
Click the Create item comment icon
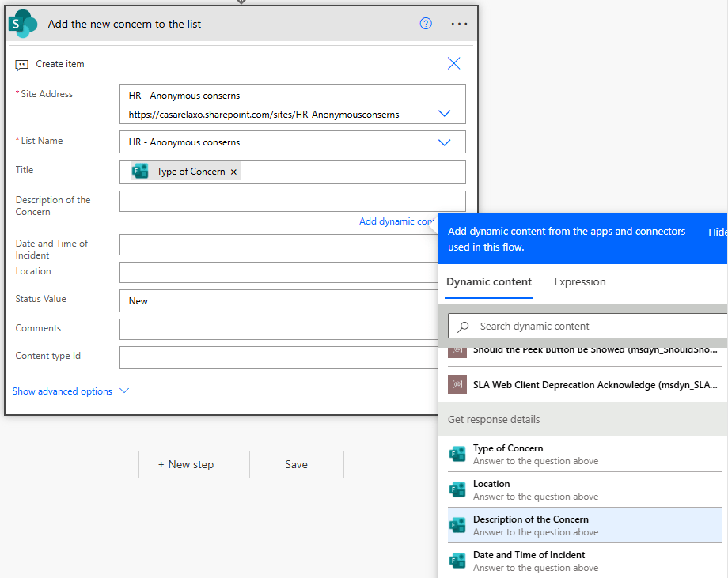(x=22, y=65)
